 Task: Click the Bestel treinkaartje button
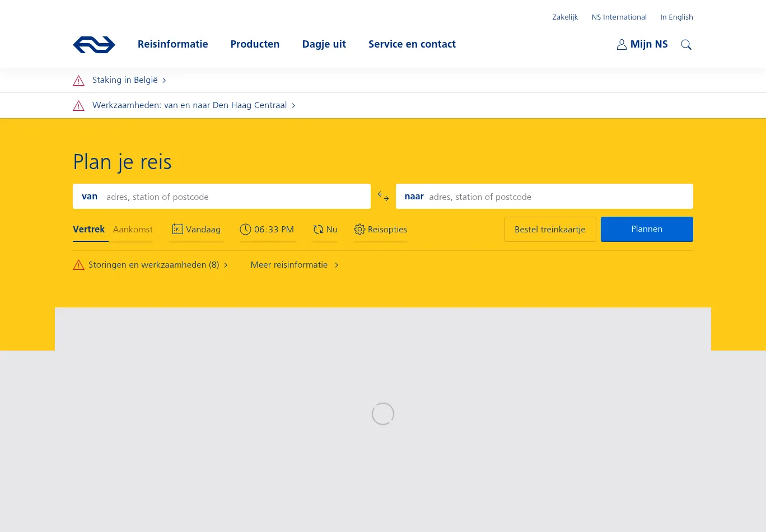pyautogui.click(x=550, y=229)
